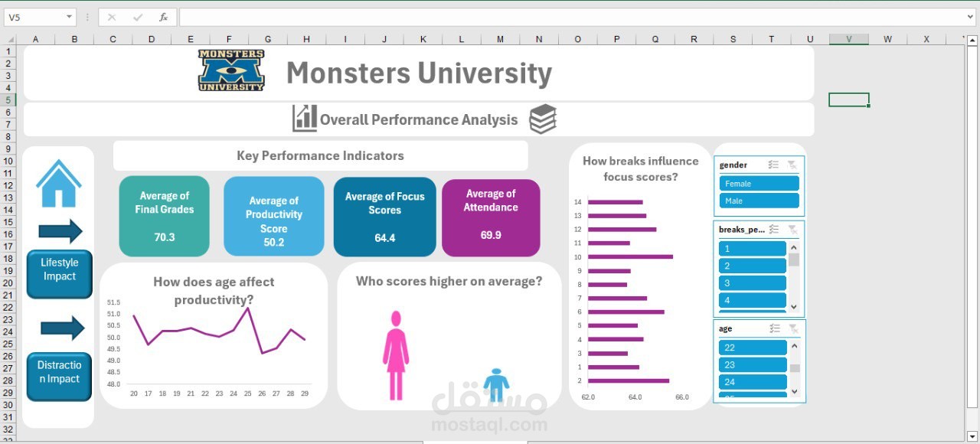Go to the Home dashboard via house icon
This screenshot has width=980, height=444.
(59, 184)
